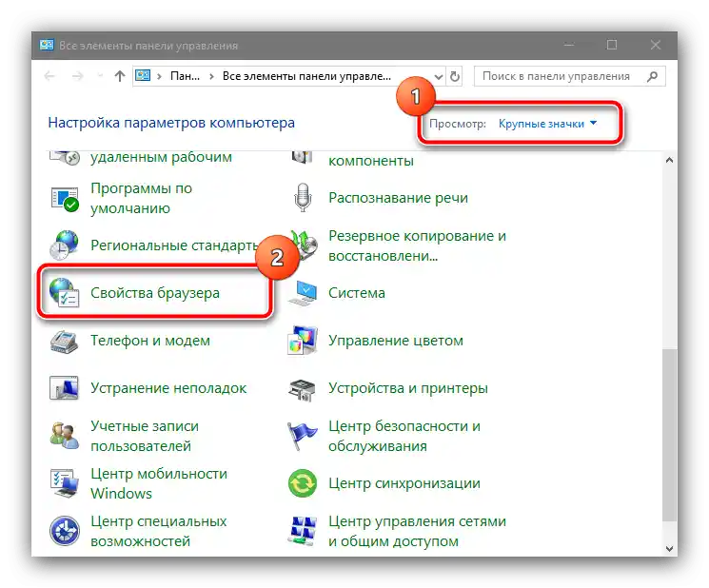Viewport: 709px width, 588px height.
Task: Click the scrollbar up arrow
Action: pos(669,160)
